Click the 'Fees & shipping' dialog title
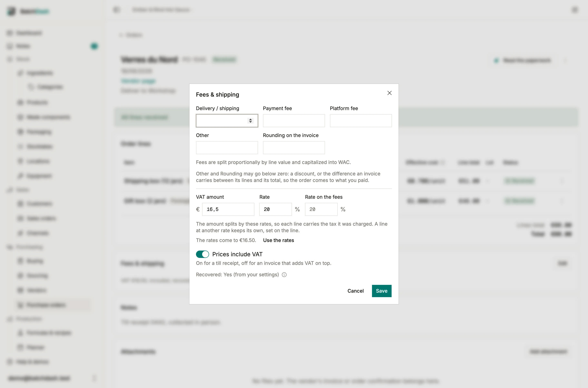Image resolution: width=588 pixels, height=388 pixels. (217, 95)
